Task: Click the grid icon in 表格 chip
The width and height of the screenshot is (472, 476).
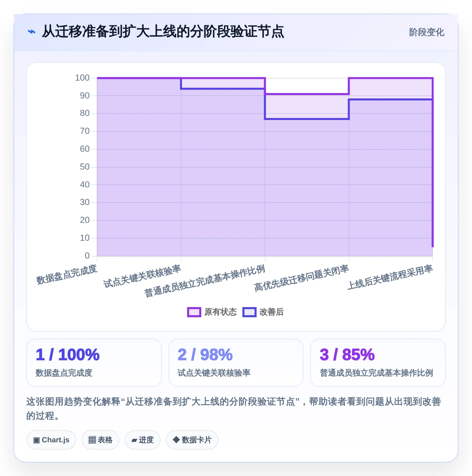Action: tap(92, 440)
